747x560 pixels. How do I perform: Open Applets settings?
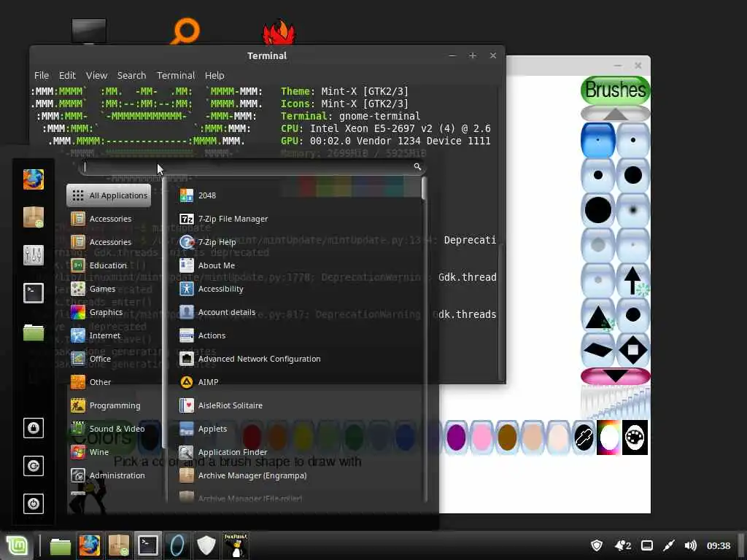[203, 429]
